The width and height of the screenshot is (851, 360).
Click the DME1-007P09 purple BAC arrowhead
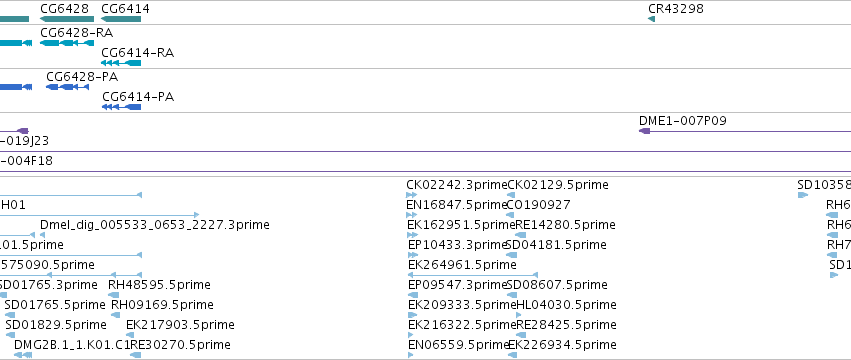click(x=644, y=131)
